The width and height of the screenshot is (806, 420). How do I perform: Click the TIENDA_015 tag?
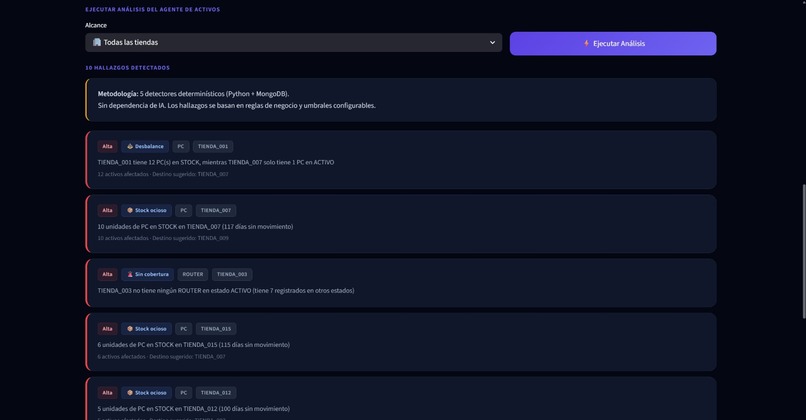(x=216, y=329)
